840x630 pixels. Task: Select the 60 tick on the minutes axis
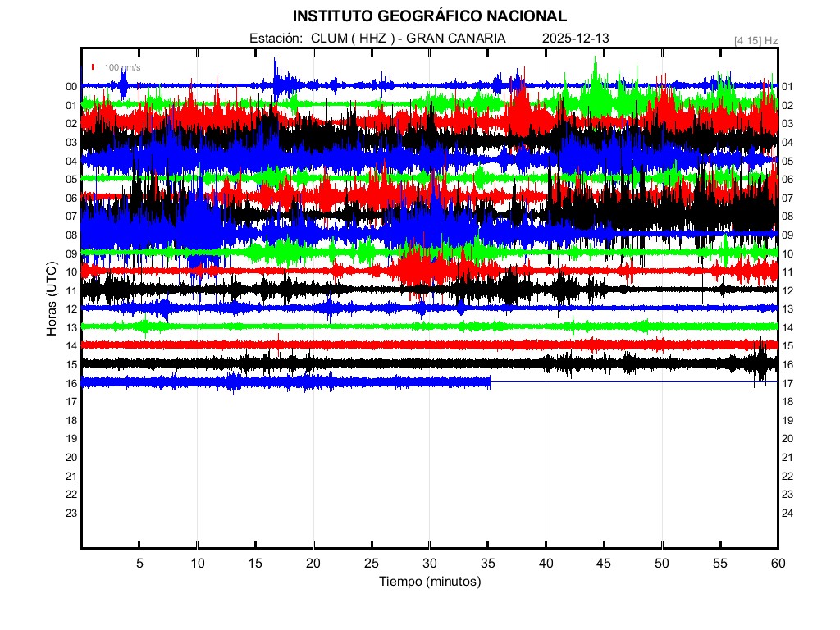pyautogui.click(x=778, y=563)
